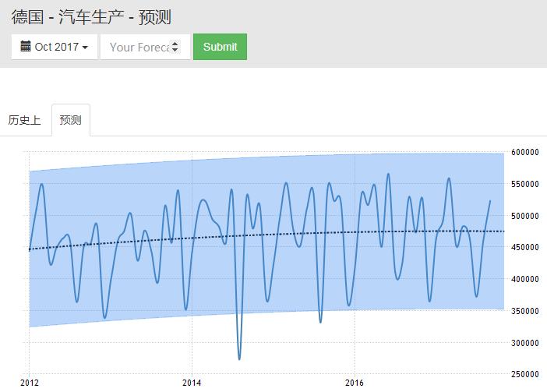Click the 2014 x-axis label
This screenshot has width=547, height=392.
(192, 383)
